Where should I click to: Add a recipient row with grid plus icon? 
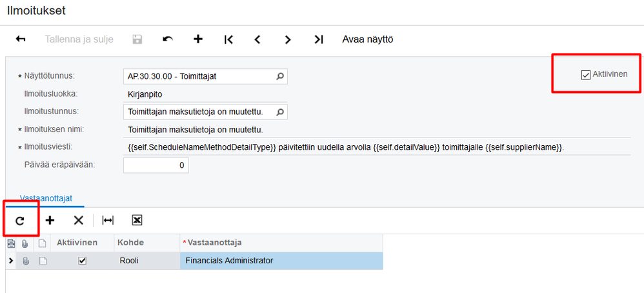(50, 221)
